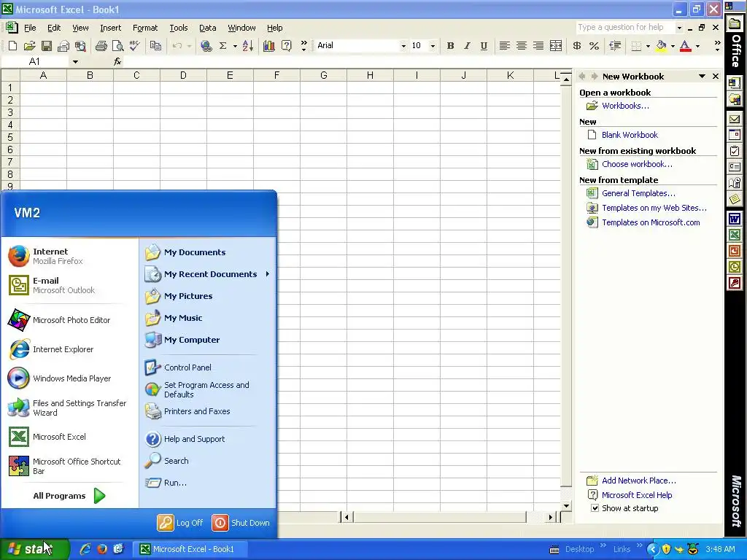Click the Internet Explorer quick launch icon
Image resolution: width=747 pixels, height=560 pixels.
click(x=85, y=549)
